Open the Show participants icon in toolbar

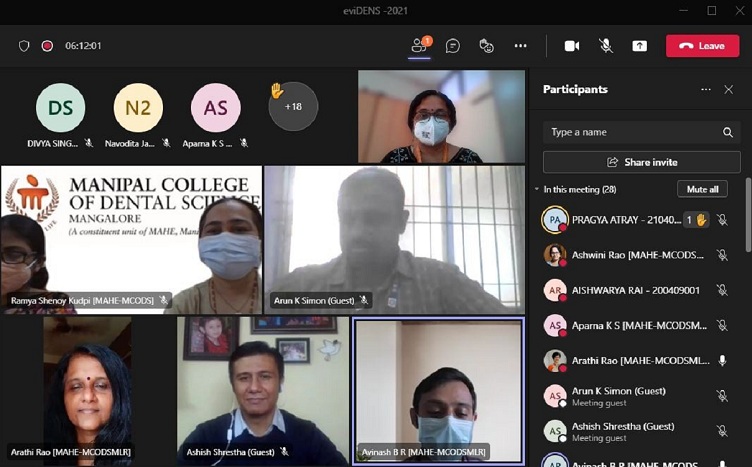(420, 46)
